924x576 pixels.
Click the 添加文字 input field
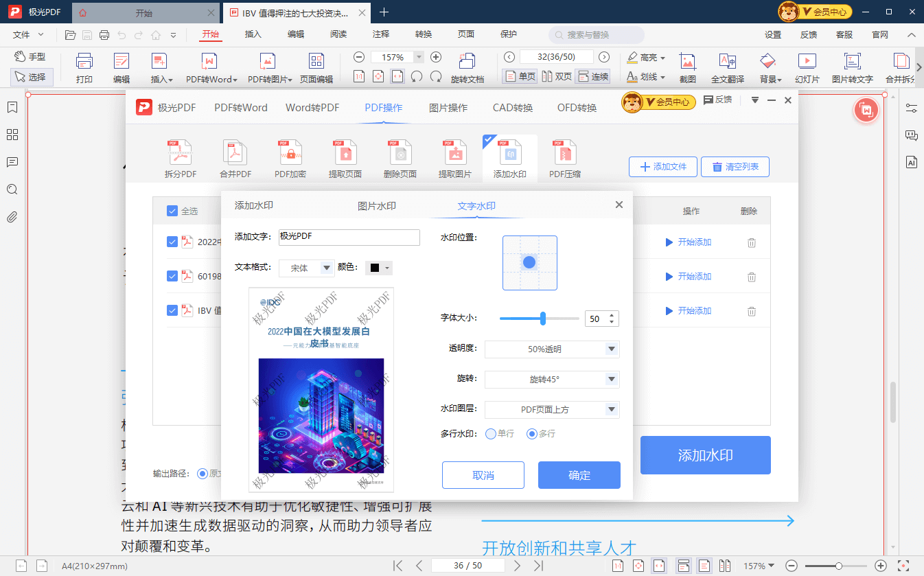point(349,237)
